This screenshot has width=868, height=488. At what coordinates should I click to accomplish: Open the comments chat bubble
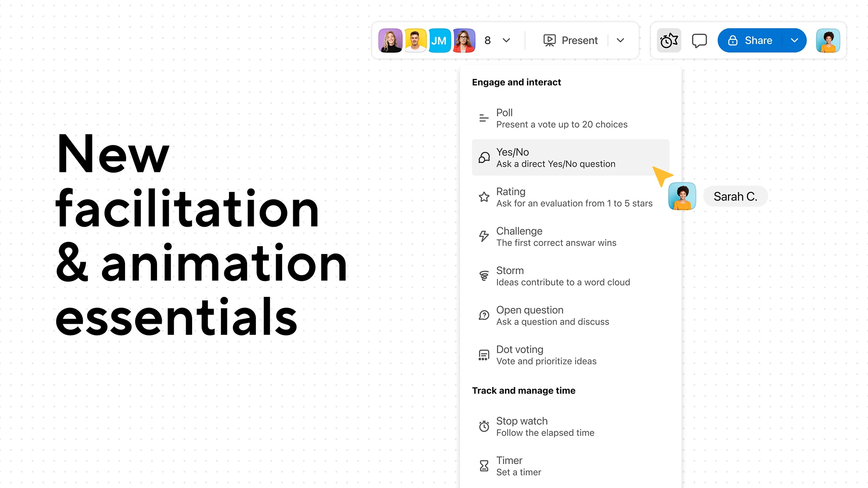[699, 40]
